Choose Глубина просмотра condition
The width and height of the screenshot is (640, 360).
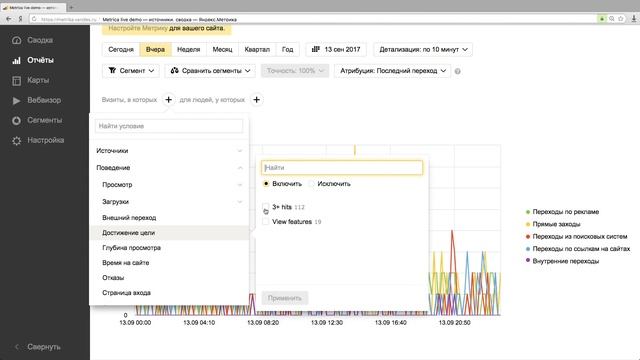[169, 248]
